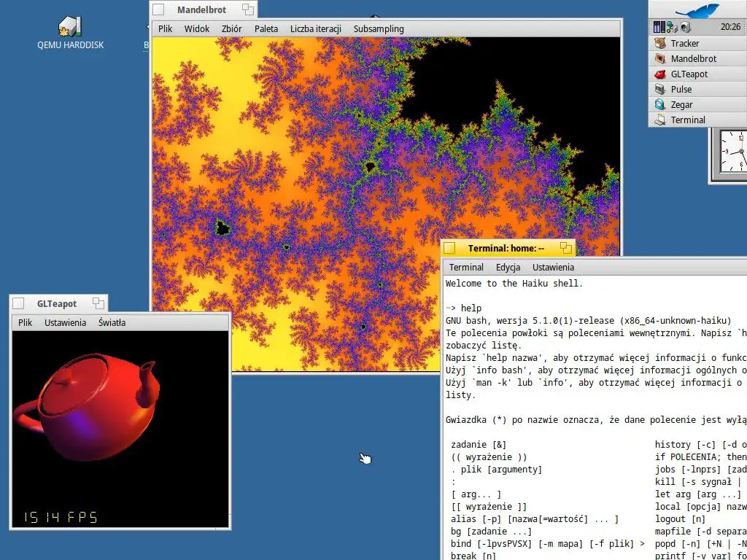Viewport: 747px width, 560px height.
Task: Click the 'bg [zadanie ...]' terminal entry
Action: 492,532
